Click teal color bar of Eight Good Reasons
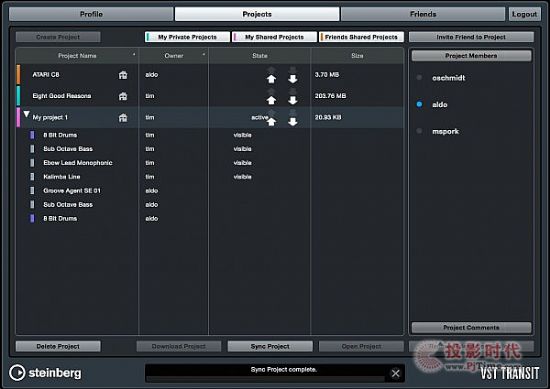 click(19, 96)
